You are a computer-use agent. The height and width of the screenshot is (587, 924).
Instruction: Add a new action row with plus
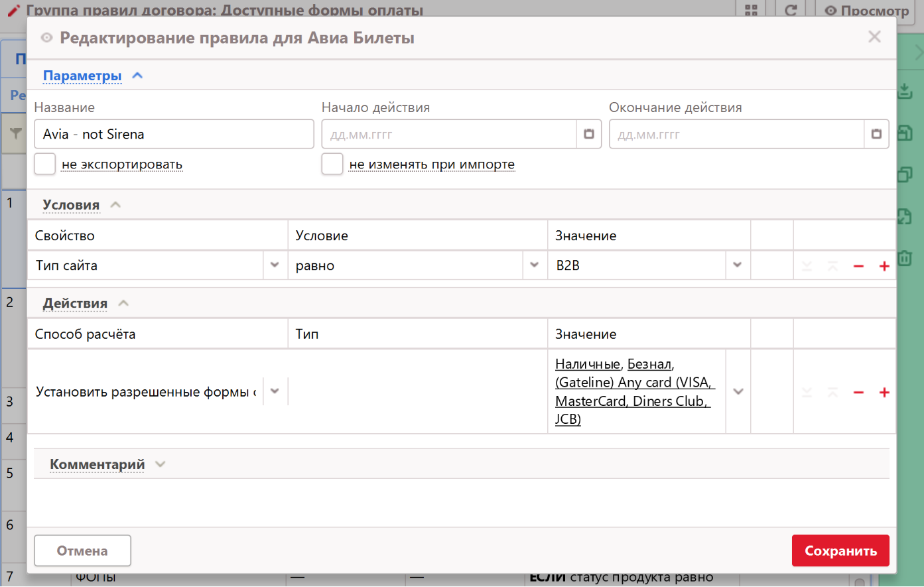coord(884,392)
